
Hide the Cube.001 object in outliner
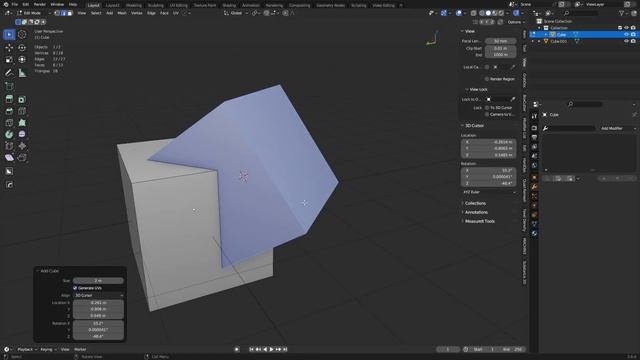click(627, 41)
